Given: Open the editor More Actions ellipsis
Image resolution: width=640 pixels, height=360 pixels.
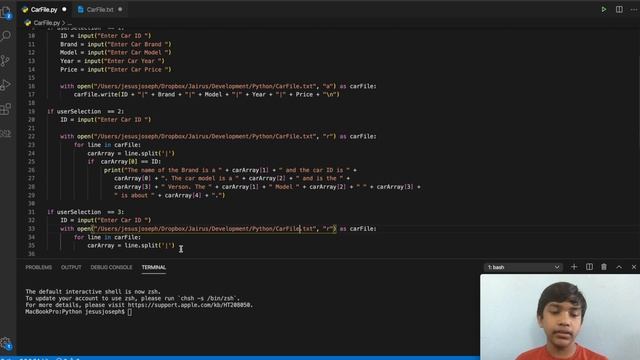Looking at the screenshot, I should pos(633,9).
